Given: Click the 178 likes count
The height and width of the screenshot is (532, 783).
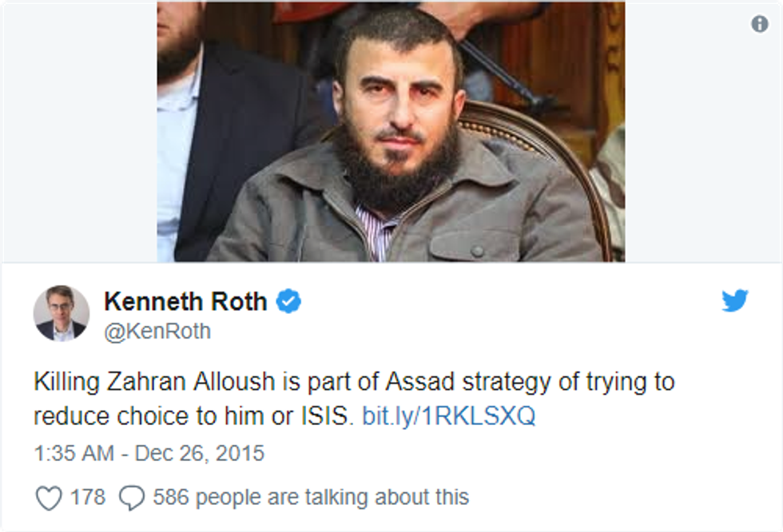Looking at the screenshot, I should (x=87, y=497).
